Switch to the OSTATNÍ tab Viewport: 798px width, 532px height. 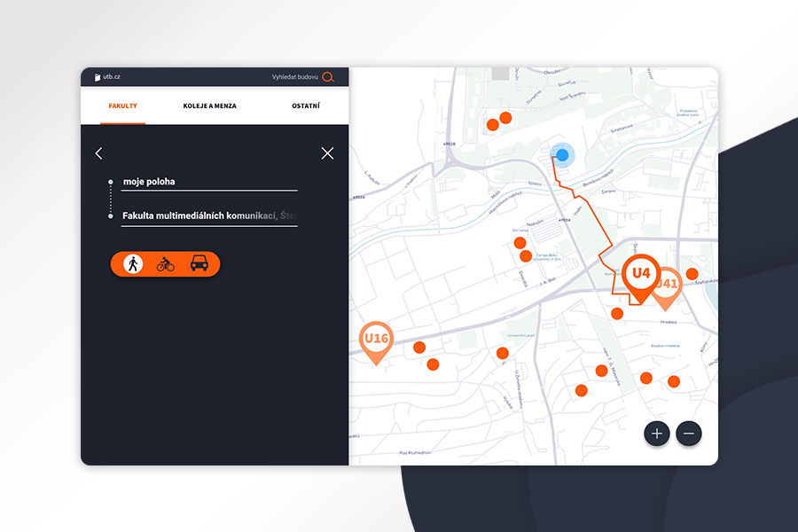306,106
